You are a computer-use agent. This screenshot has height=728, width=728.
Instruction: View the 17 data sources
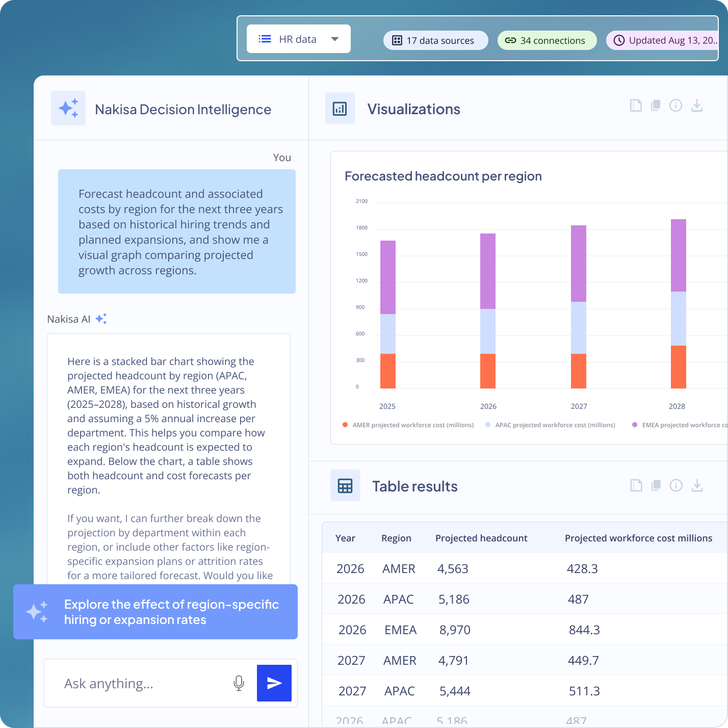pos(435,40)
